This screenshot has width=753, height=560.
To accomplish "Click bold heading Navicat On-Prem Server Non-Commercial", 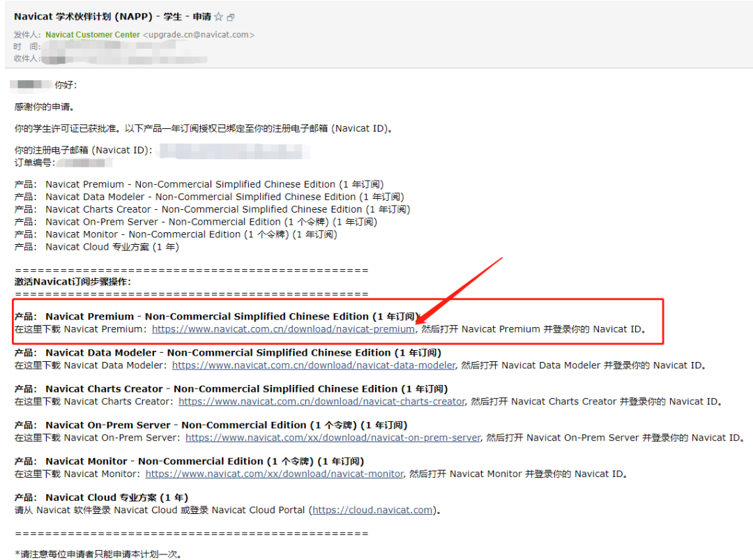I will tap(211, 425).
